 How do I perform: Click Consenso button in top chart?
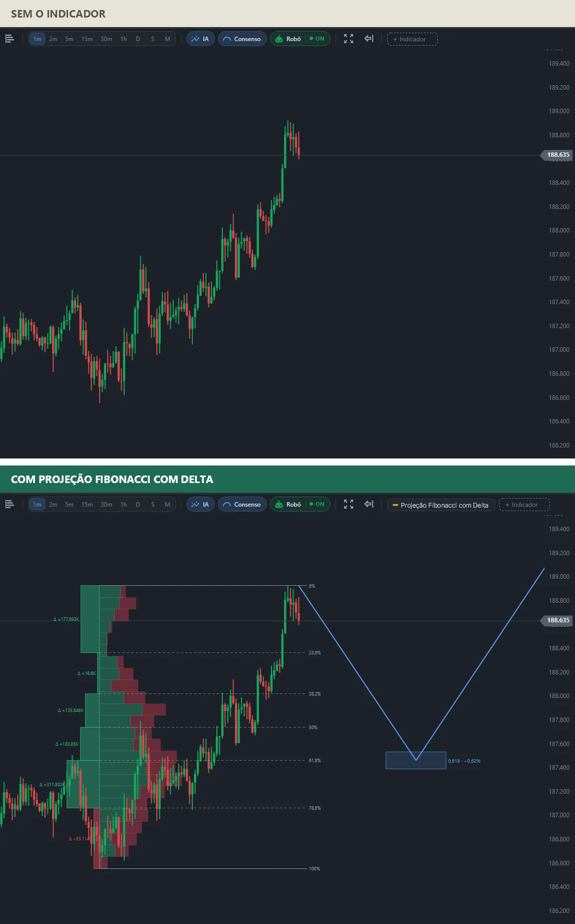pyautogui.click(x=242, y=39)
